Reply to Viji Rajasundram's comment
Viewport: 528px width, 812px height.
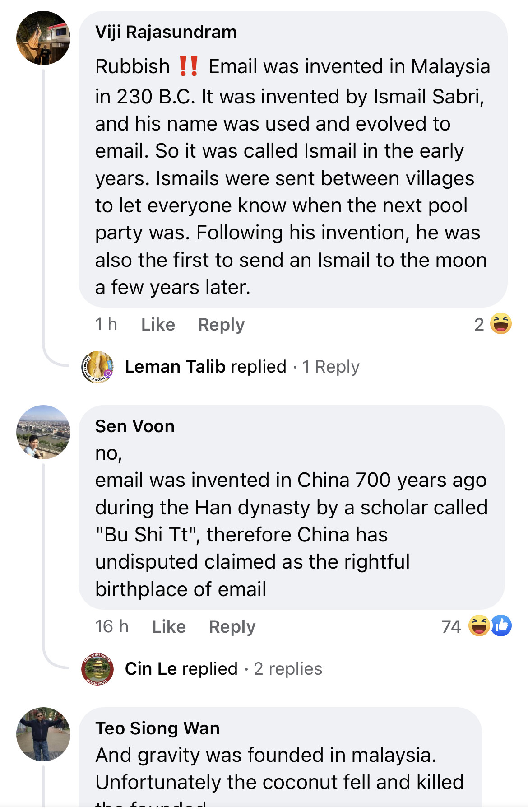point(221,324)
